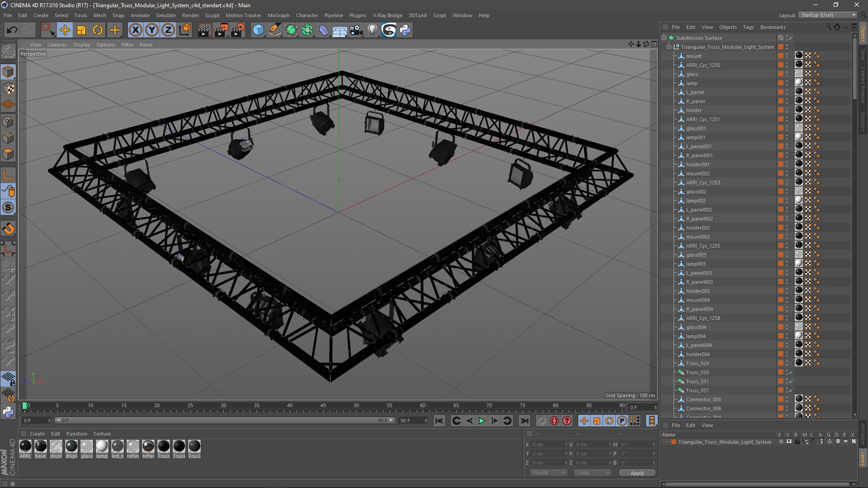Open the spline pen tool
The width and height of the screenshot is (868, 488).
coord(274,30)
